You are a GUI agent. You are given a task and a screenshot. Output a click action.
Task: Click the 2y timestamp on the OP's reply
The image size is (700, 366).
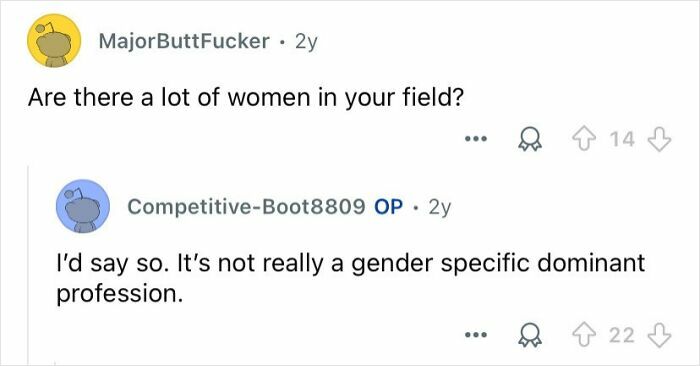click(440, 207)
